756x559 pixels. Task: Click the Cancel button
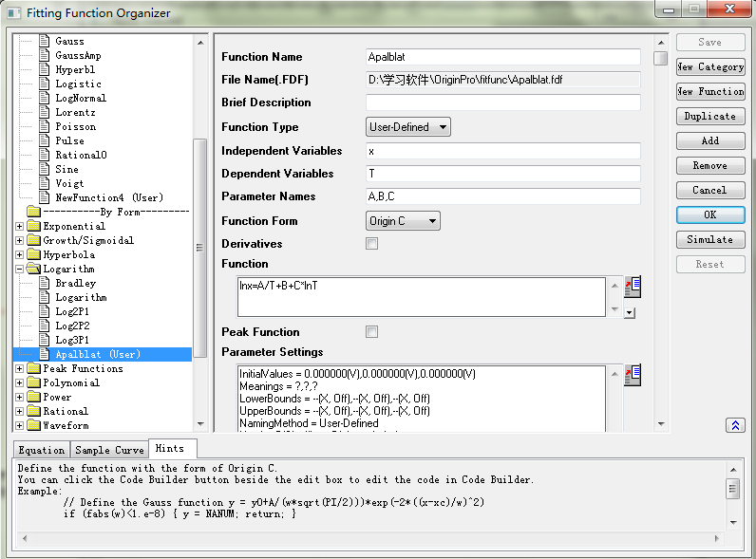coord(710,190)
